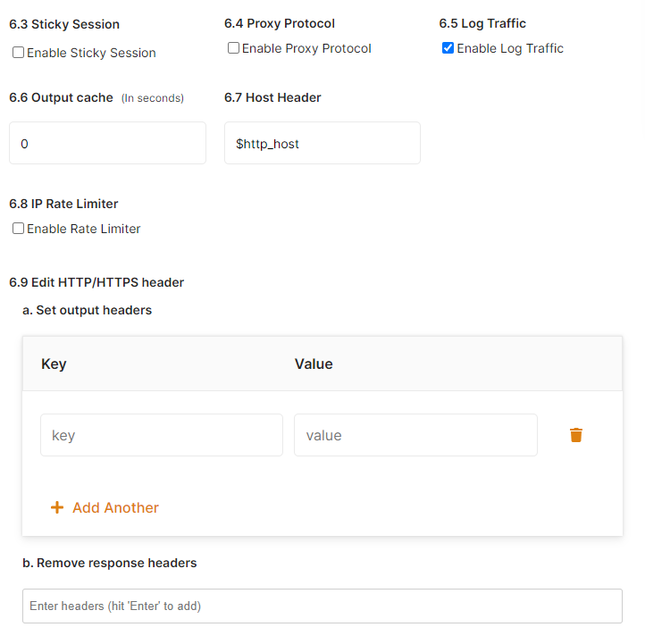Focus the Output cache seconds field

(x=107, y=143)
